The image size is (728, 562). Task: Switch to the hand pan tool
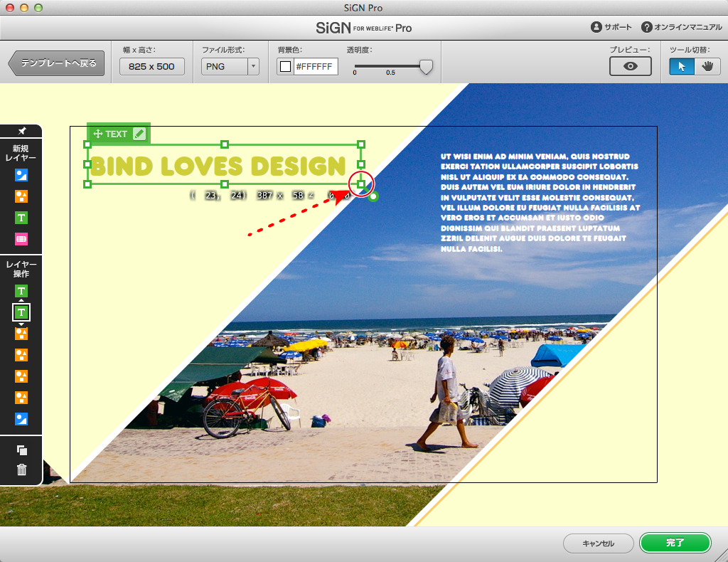(x=707, y=66)
